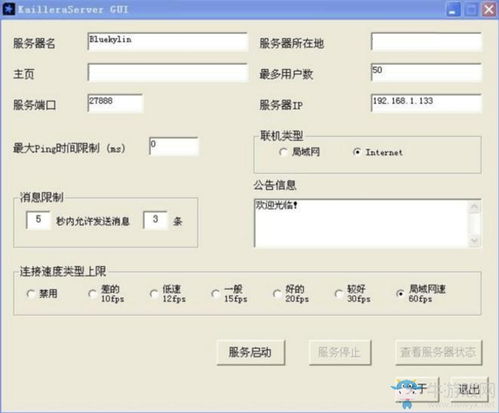This screenshot has width=499, height=413.
Task: Click the announcement box scroll up arrow
Action: 474,207
